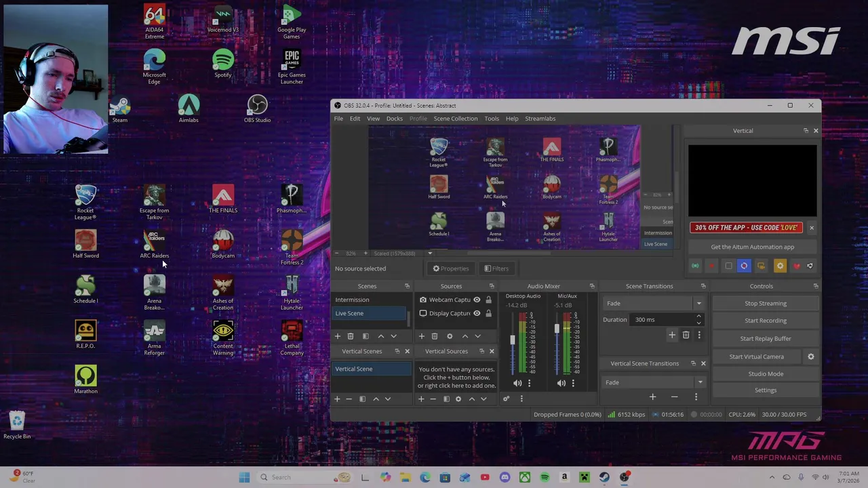This screenshot has height=488, width=868.
Task: Click Vertical dock streaming broadcast icon
Action: coord(695,266)
